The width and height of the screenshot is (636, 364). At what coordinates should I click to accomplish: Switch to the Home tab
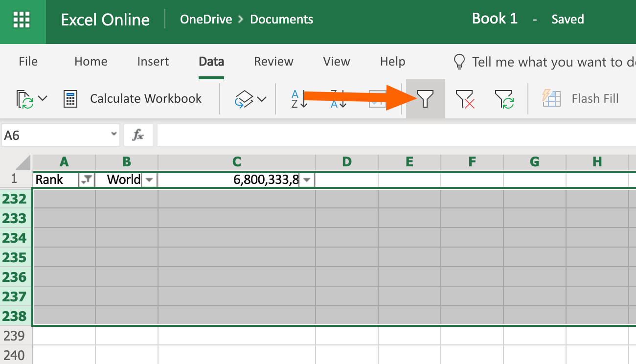pos(91,62)
